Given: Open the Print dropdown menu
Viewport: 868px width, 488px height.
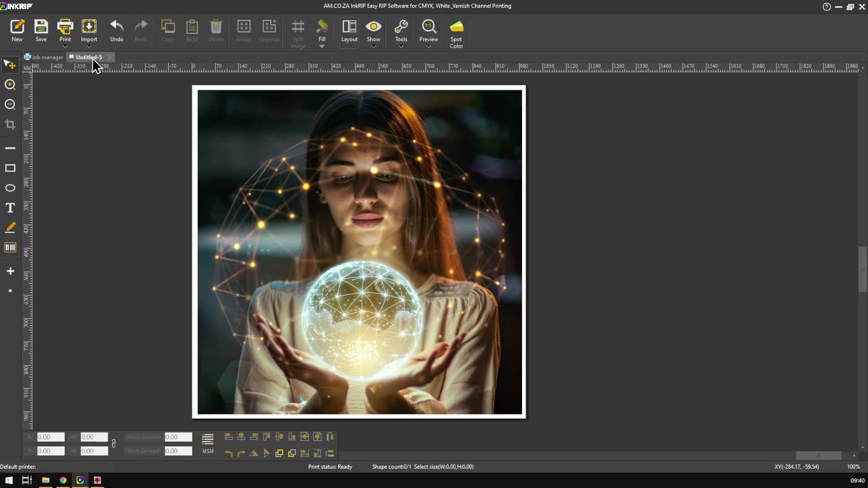Looking at the screenshot, I should pyautogui.click(x=65, y=46).
